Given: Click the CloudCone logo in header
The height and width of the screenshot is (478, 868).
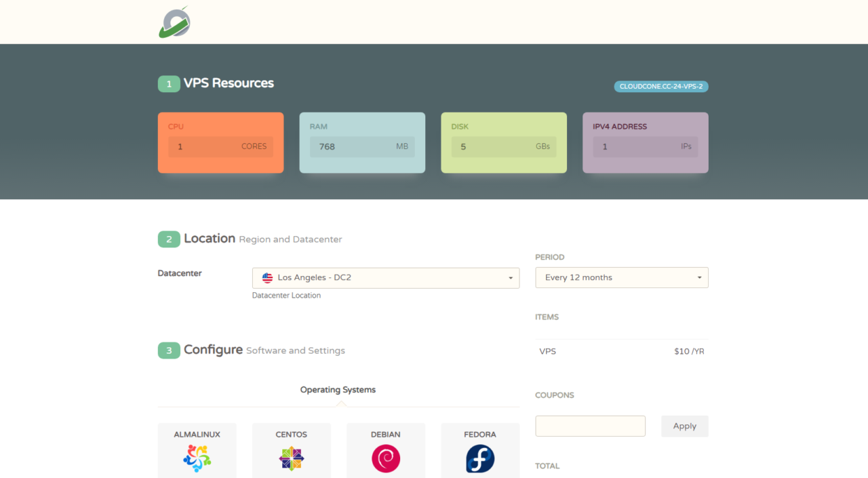Looking at the screenshot, I should 174,22.
